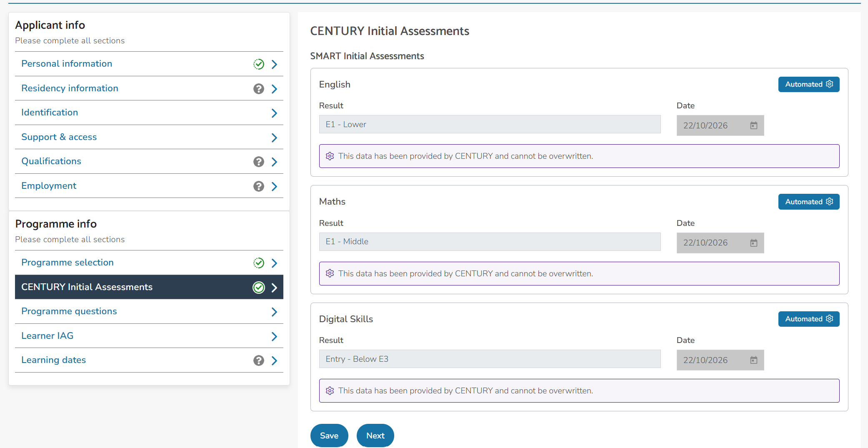Expand chevron on Learning dates row
Screen dimensions: 868x448
[x=274, y=360]
